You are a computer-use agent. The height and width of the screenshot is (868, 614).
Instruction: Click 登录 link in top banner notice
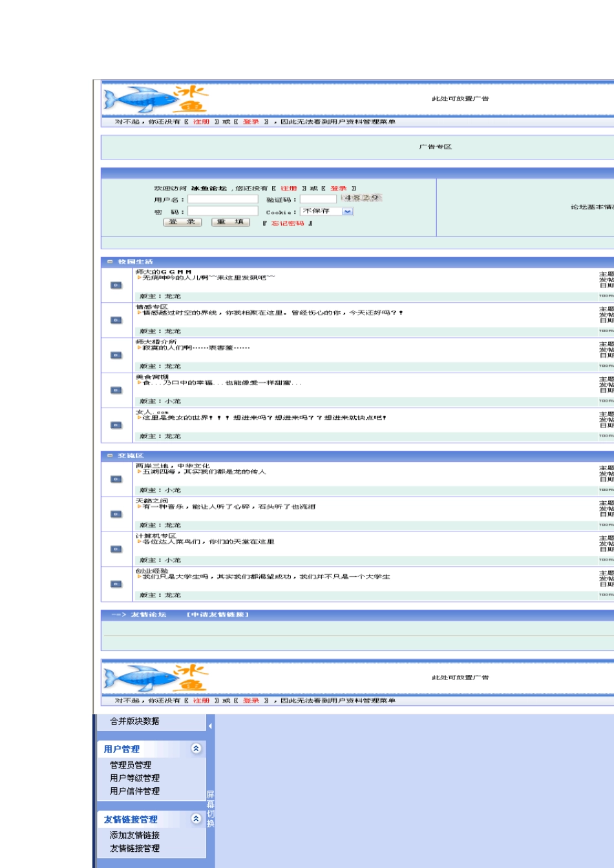[x=251, y=121]
